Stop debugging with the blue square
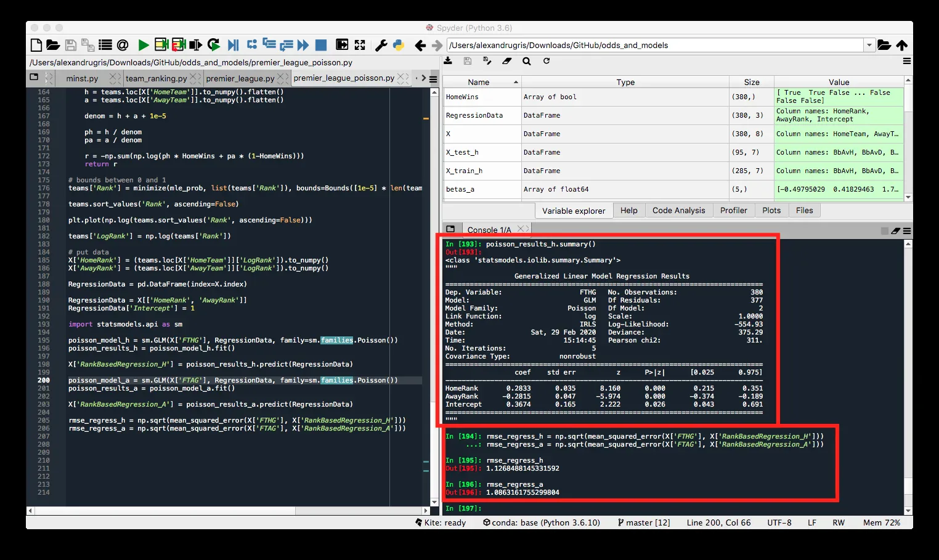This screenshot has height=560, width=939. 321,45
